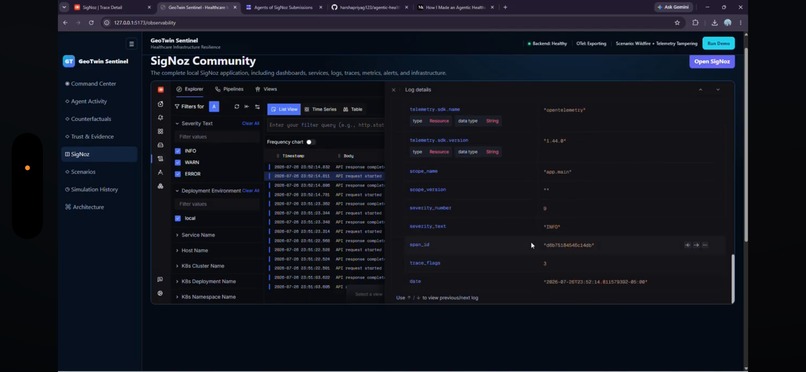Open browser downloads icon
This screenshot has width=806, height=372.
(x=715, y=23)
